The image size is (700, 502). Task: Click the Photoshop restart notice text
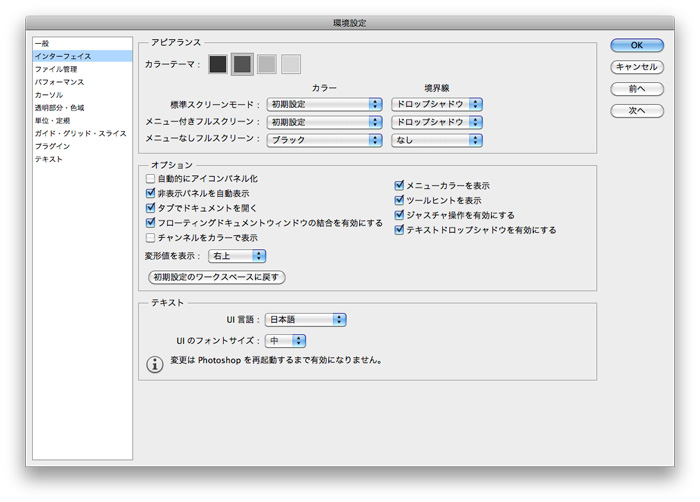(x=276, y=360)
